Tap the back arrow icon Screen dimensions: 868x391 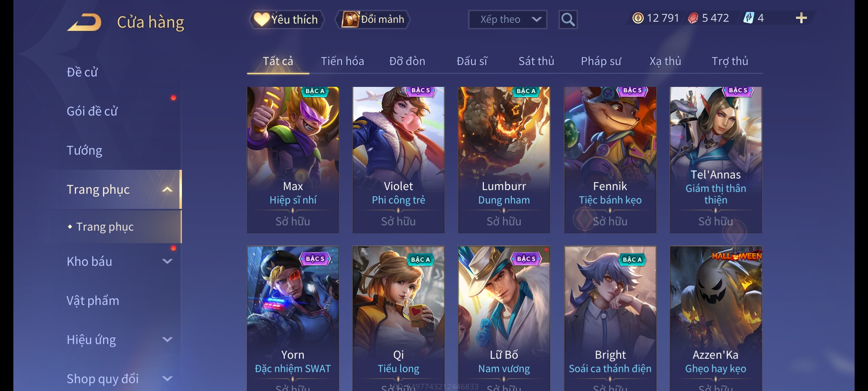click(84, 22)
